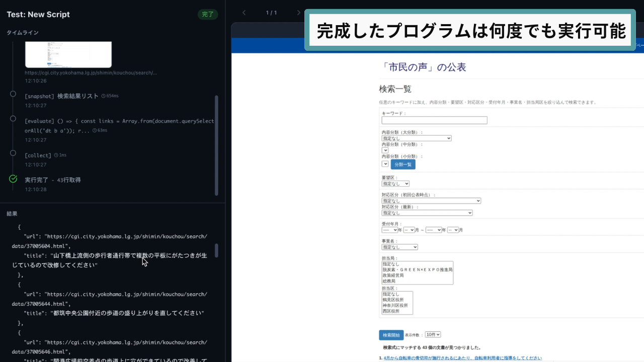Expand the 対応区分（初回公表時点） dropdown
644x362 pixels.
(x=431, y=201)
